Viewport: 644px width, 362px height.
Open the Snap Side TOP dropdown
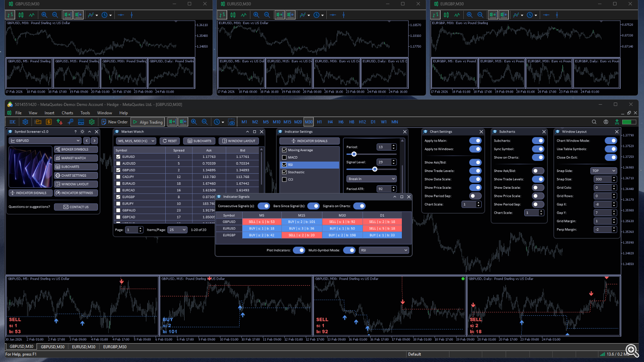click(x=603, y=170)
